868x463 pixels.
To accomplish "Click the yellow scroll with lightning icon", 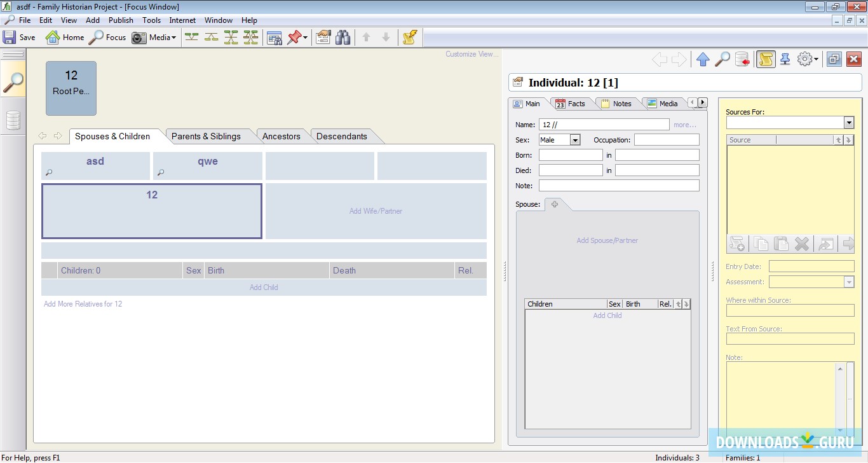I will pos(409,38).
